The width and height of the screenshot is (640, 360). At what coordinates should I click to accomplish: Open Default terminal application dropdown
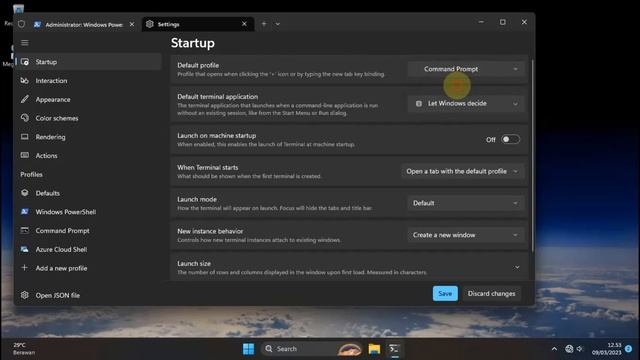click(465, 103)
